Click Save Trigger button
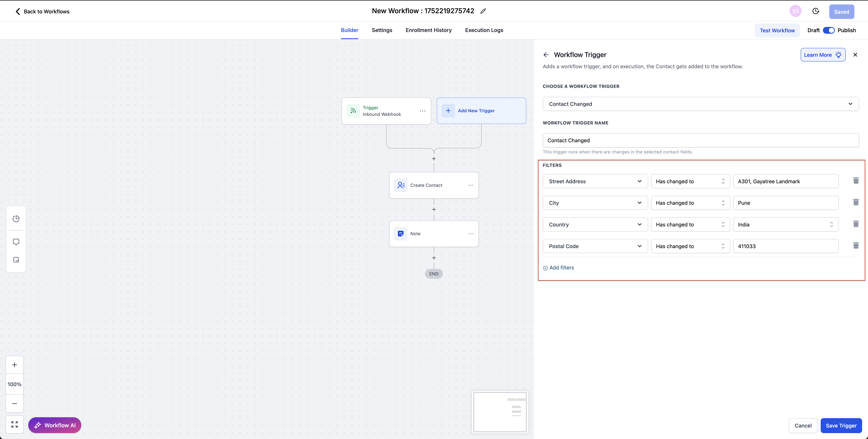 point(841,425)
